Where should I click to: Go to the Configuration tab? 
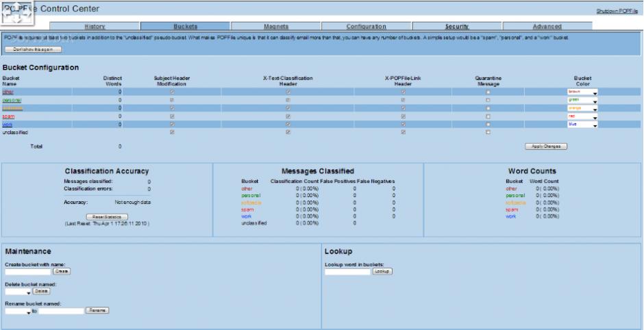(x=366, y=26)
